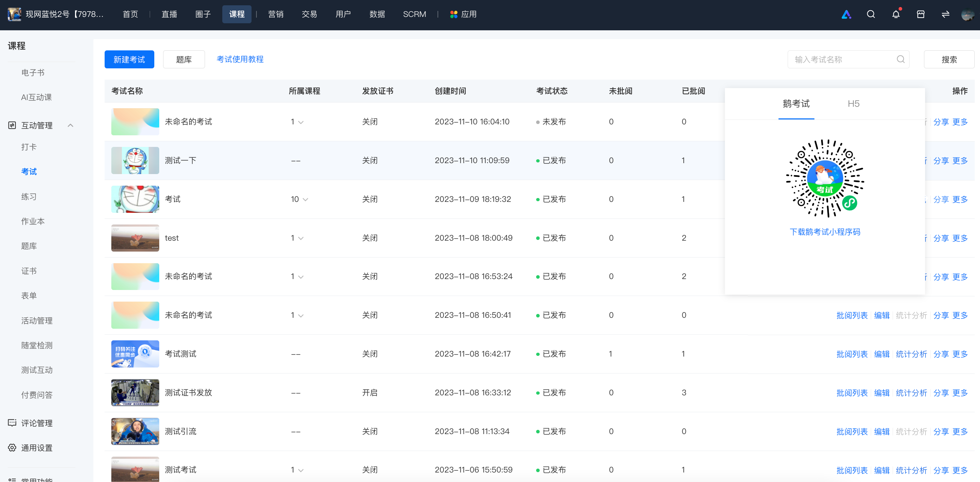Click the 通用设置 gear icon
980x482 pixels.
coord(12,447)
